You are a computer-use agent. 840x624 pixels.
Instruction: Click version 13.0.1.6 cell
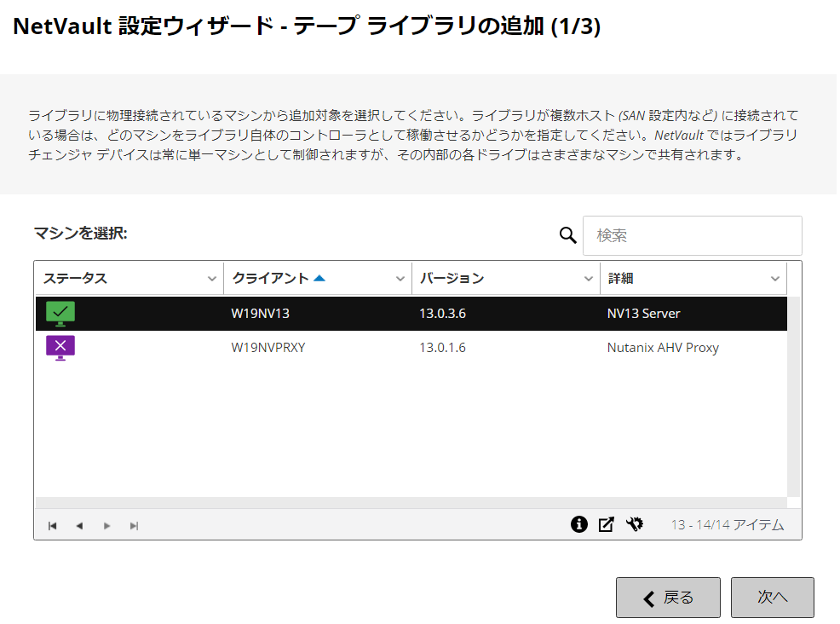[442, 348]
